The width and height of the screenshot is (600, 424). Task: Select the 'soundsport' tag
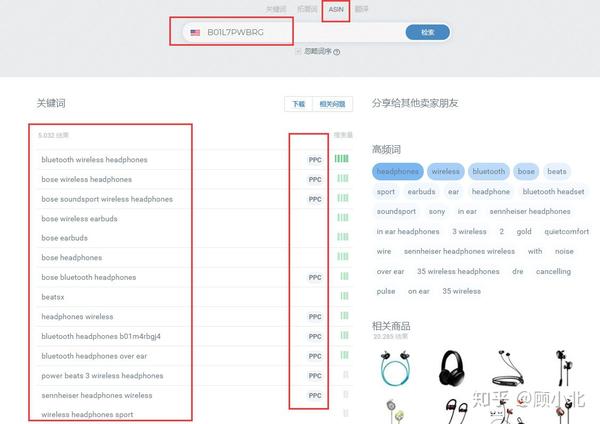(x=396, y=211)
